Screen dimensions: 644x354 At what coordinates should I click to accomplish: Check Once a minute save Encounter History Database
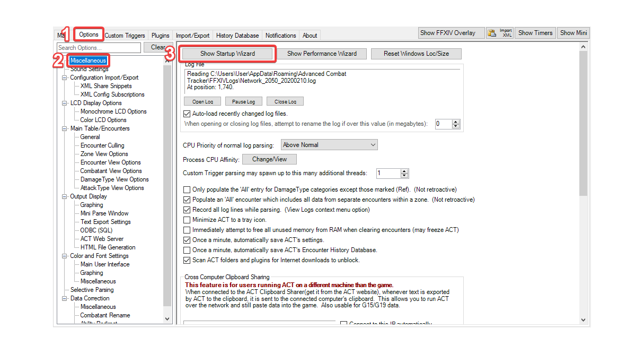(187, 251)
